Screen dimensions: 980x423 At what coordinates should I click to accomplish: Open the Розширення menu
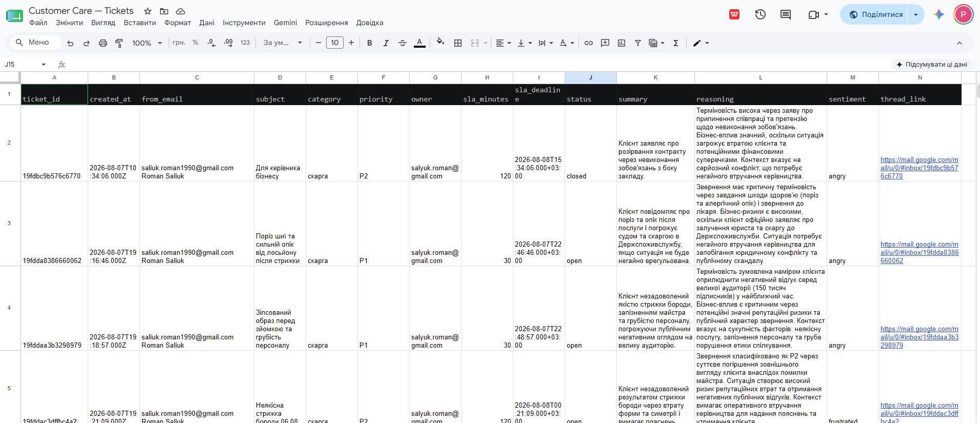[x=327, y=23]
